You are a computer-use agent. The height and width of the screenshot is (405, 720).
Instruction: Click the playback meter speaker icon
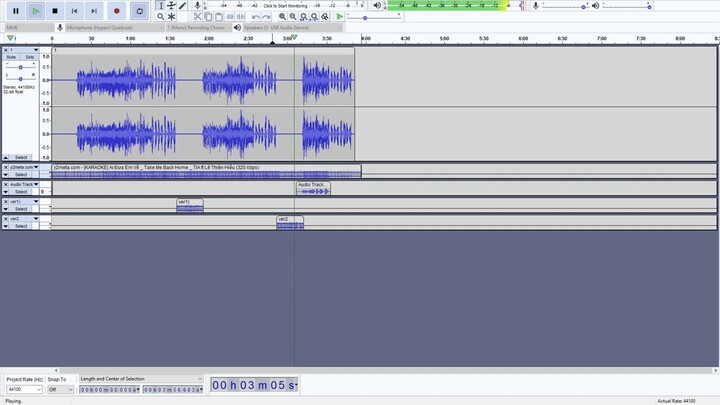coord(377,6)
